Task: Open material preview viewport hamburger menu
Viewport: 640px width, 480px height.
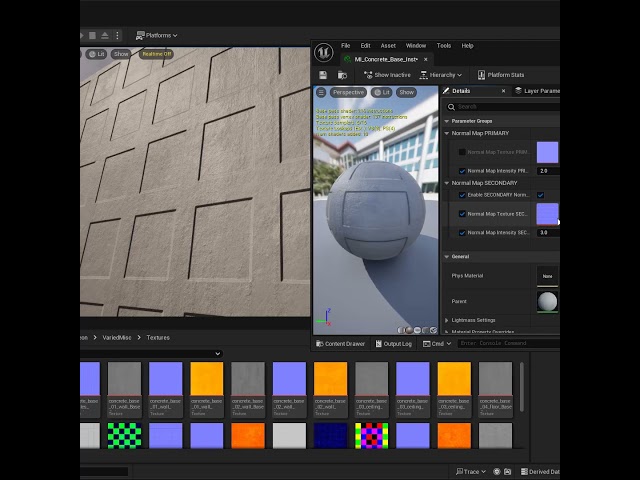Action: [x=321, y=92]
